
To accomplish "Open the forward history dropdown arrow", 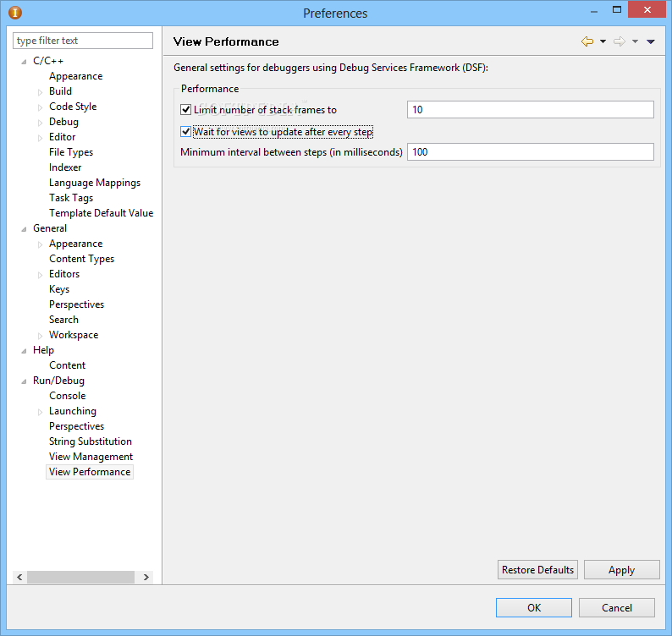I will (x=635, y=41).
